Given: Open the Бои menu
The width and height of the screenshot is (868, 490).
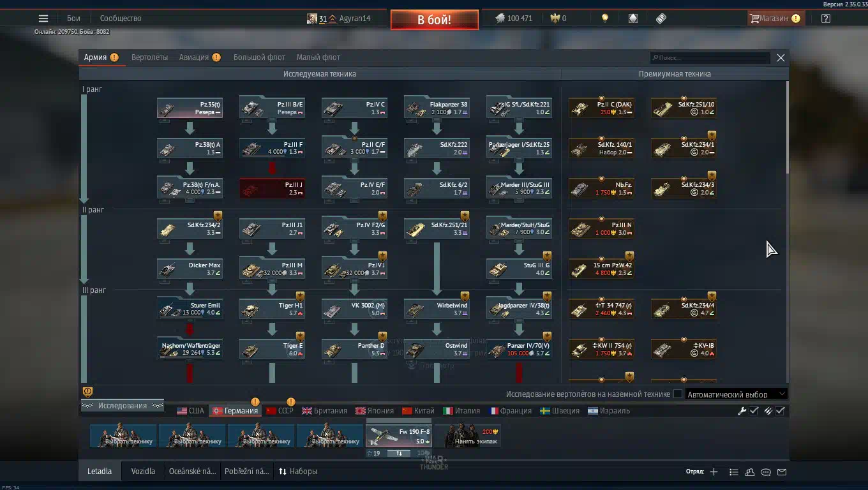Looking at the screenshot, I should point(73,19).
